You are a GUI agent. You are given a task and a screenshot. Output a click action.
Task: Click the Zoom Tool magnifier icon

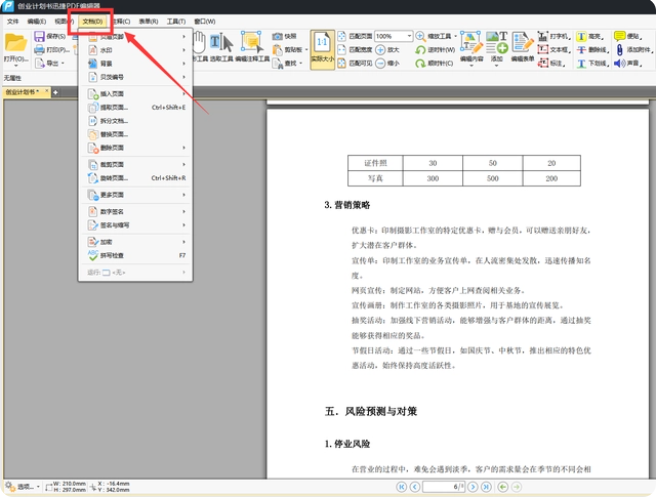pos(420,37)
